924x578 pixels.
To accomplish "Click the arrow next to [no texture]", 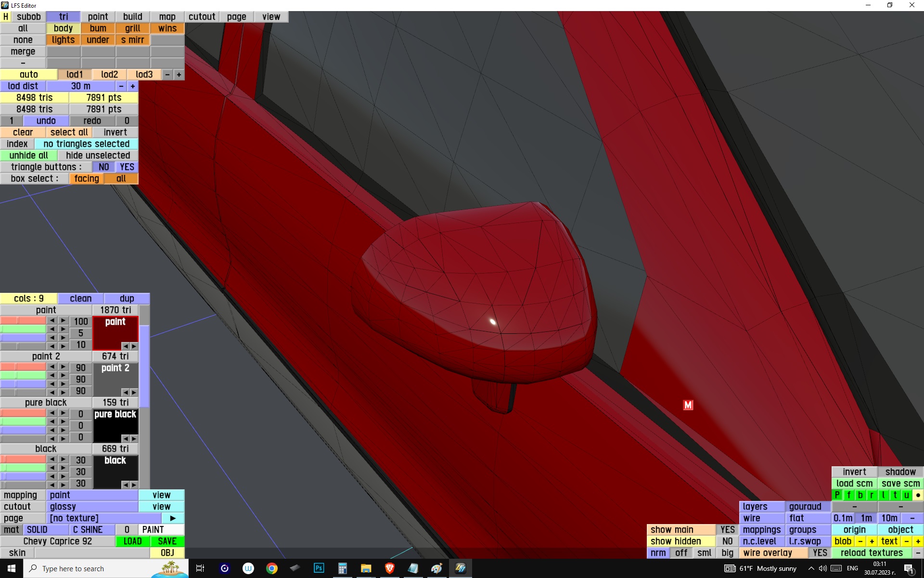I will 173,518.
